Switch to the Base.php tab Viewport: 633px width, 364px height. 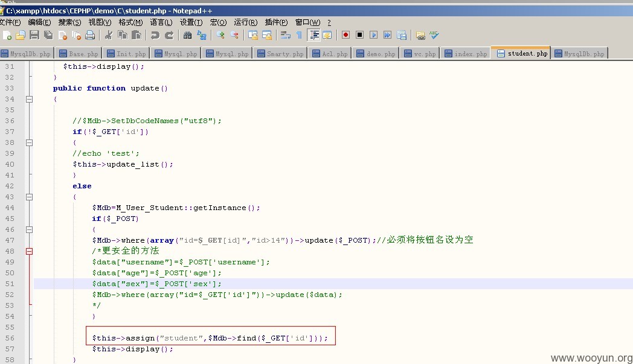point(79,54)
